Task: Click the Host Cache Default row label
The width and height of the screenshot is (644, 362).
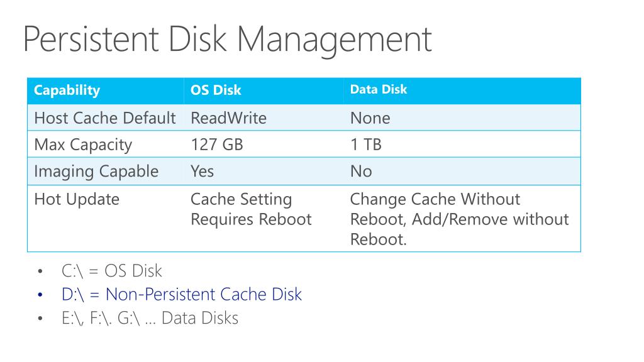Action: point(105,118)
